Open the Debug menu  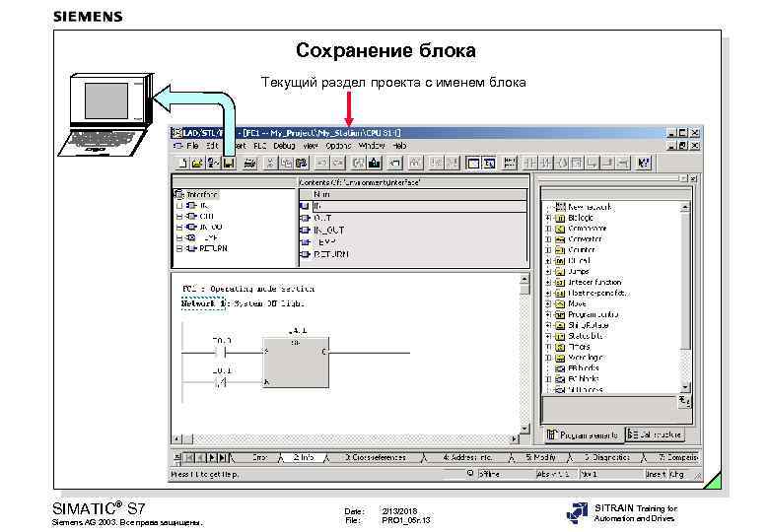point(284,146)
